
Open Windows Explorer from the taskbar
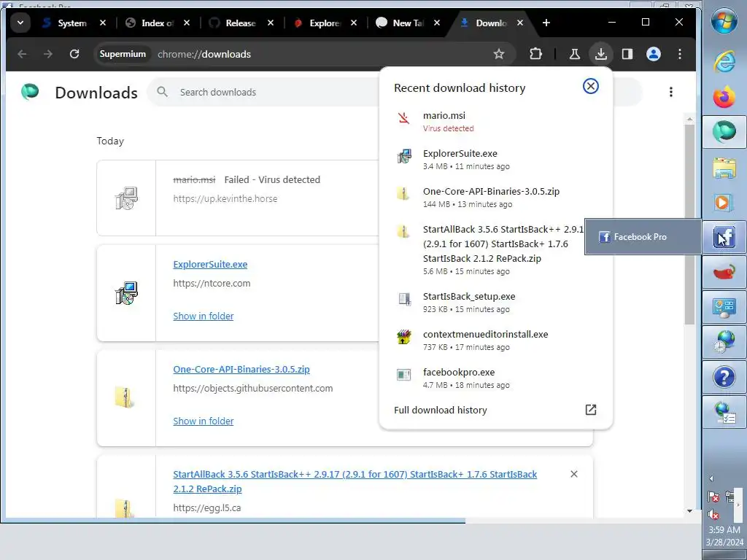pyautogui.click(x=724, y=168)
